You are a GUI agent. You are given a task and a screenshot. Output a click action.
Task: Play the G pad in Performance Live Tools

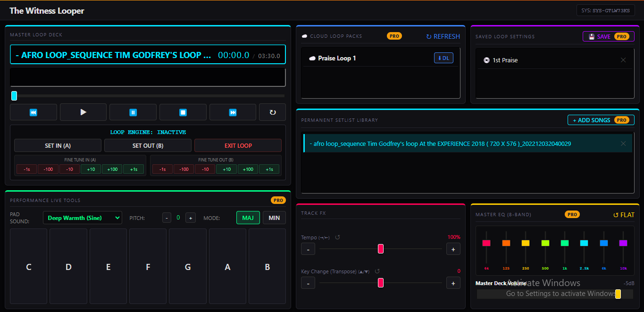(x=188, y=266)
